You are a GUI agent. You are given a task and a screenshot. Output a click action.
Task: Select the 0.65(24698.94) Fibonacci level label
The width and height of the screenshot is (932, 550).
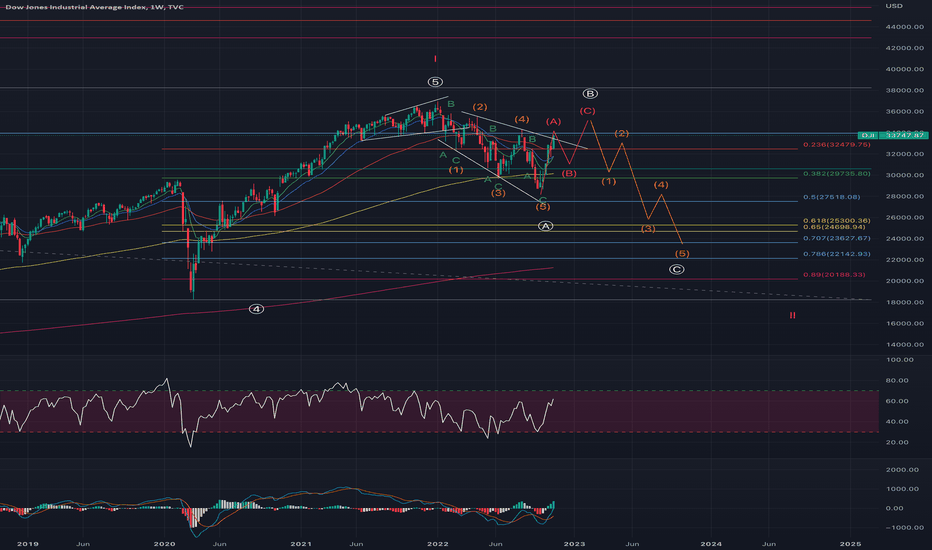pos(834,227)
